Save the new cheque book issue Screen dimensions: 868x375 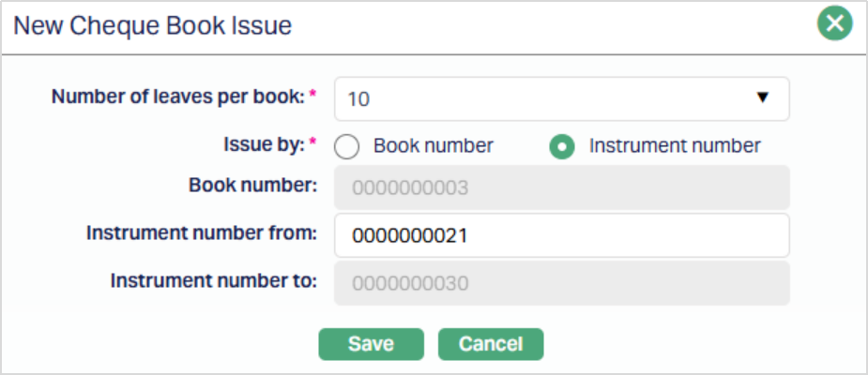click(371, 343)
